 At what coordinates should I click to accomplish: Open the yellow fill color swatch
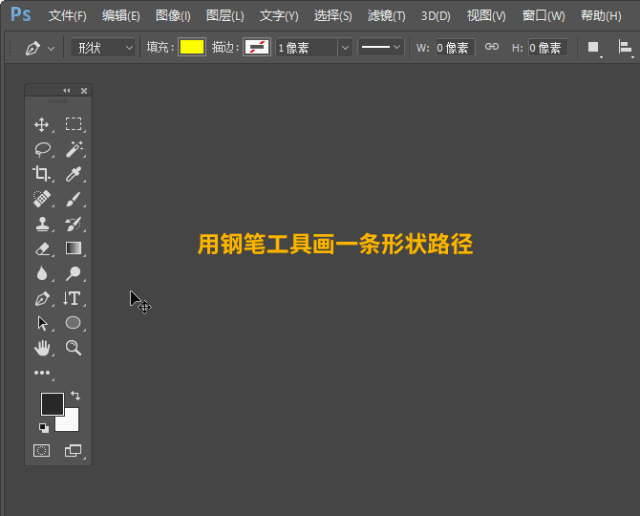pyautogui.click(x=192, y=47)
